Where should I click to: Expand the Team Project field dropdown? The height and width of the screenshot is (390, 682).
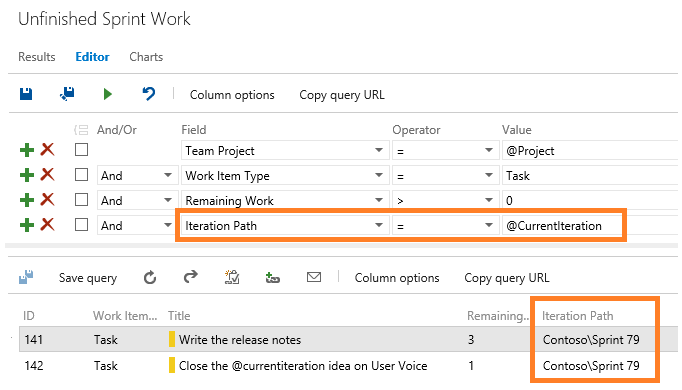coord(379,150)
